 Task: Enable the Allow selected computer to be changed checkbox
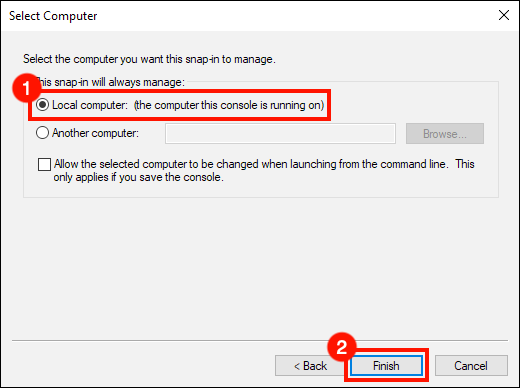[x=44, y=164]
